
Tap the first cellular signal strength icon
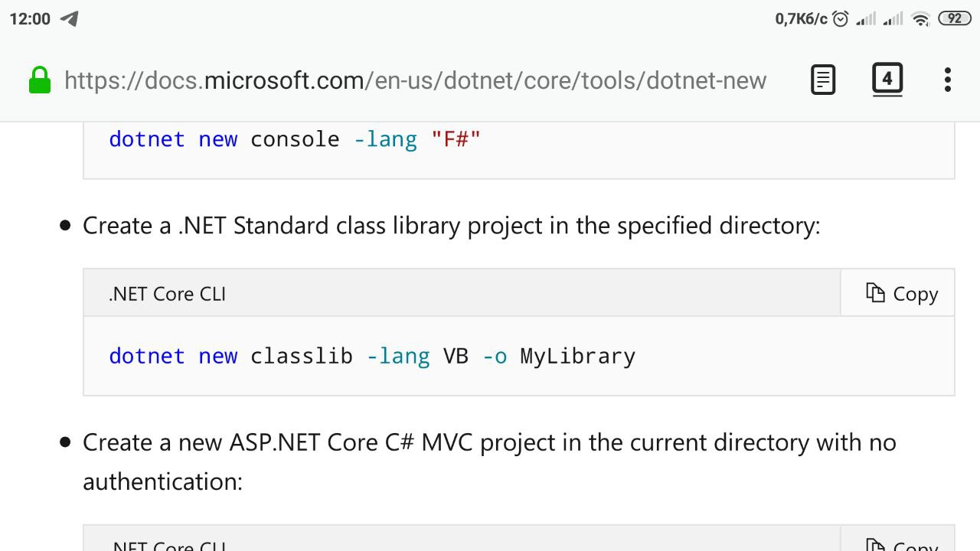(866, 19)
